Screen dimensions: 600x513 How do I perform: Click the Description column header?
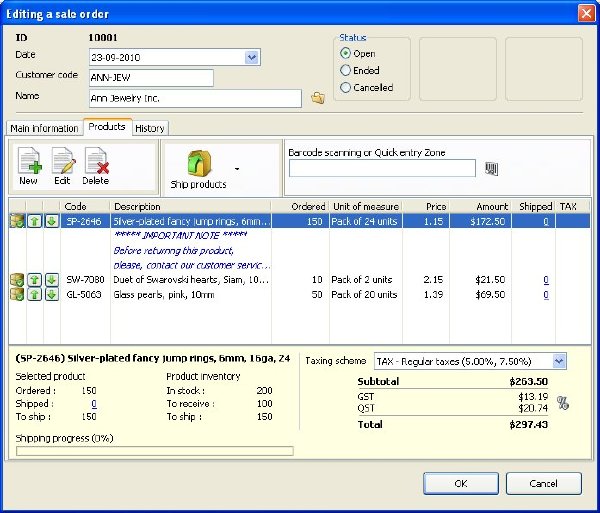pos(191,207)
